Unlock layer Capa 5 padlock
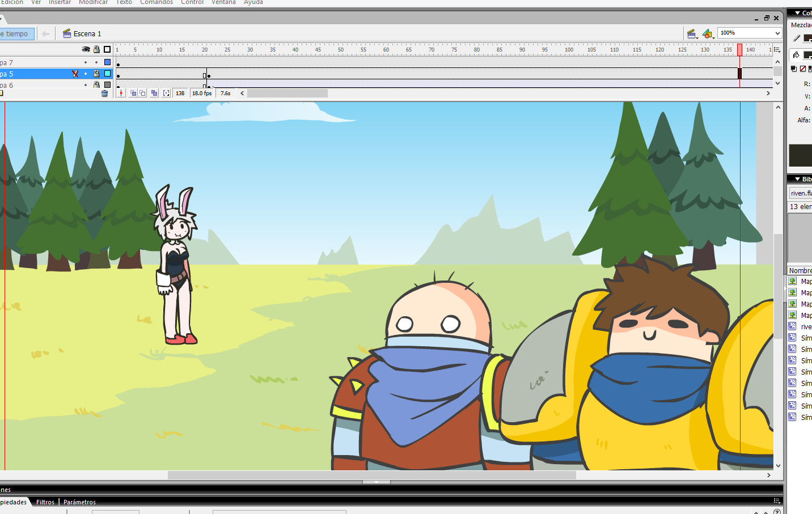Image resolution: width=812 pixels, height=514 pixels. 96,74
